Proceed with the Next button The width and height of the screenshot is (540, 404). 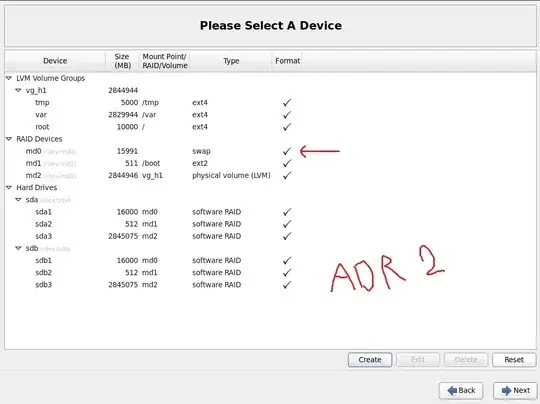point(515,391)
